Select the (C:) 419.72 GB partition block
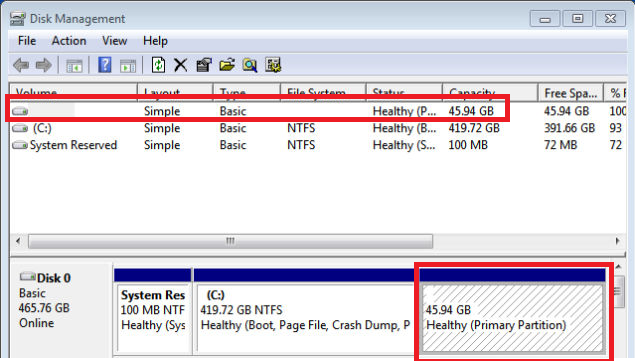 (304, 313)
